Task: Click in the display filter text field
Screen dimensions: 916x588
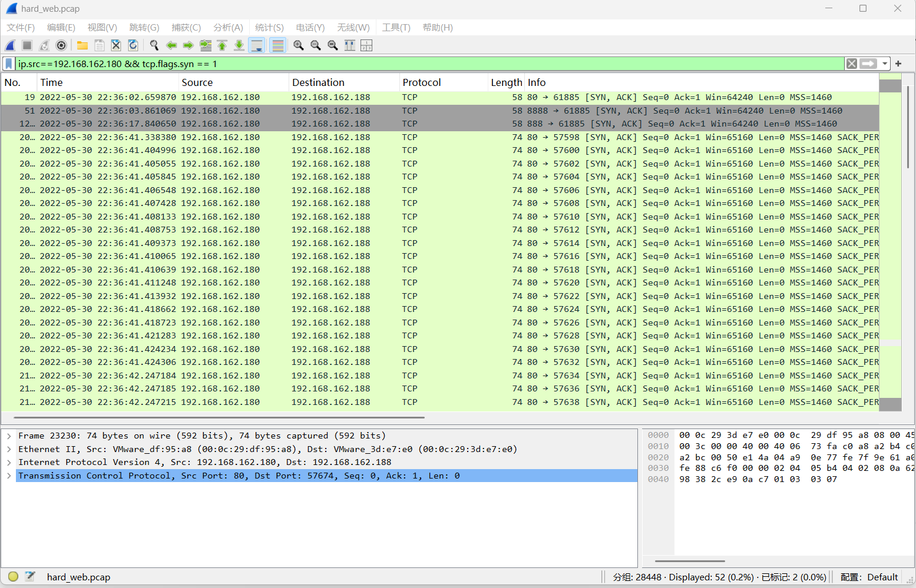Action: click(x=429, y=64)
